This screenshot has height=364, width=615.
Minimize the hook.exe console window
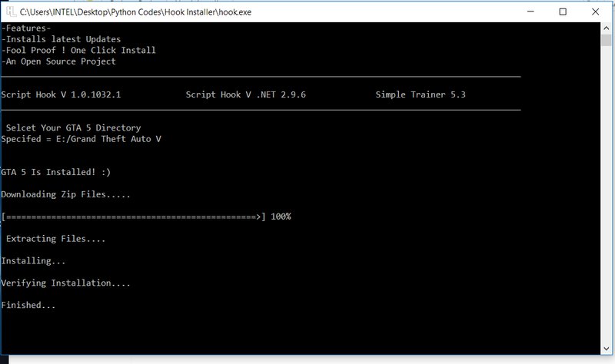pos(527,12)
